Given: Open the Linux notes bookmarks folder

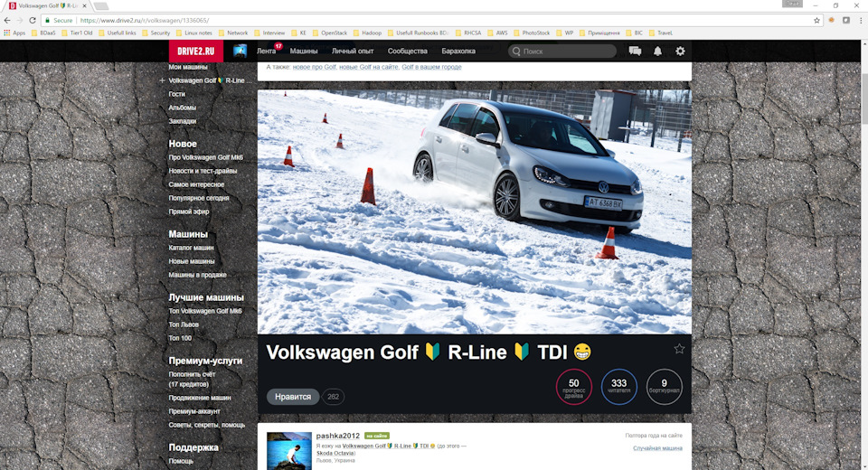Looking at the screenshot, I should point(193,33).
